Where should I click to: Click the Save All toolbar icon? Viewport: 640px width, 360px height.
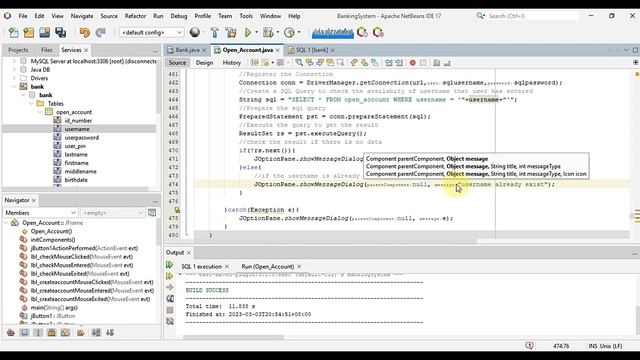coord(61,32)
